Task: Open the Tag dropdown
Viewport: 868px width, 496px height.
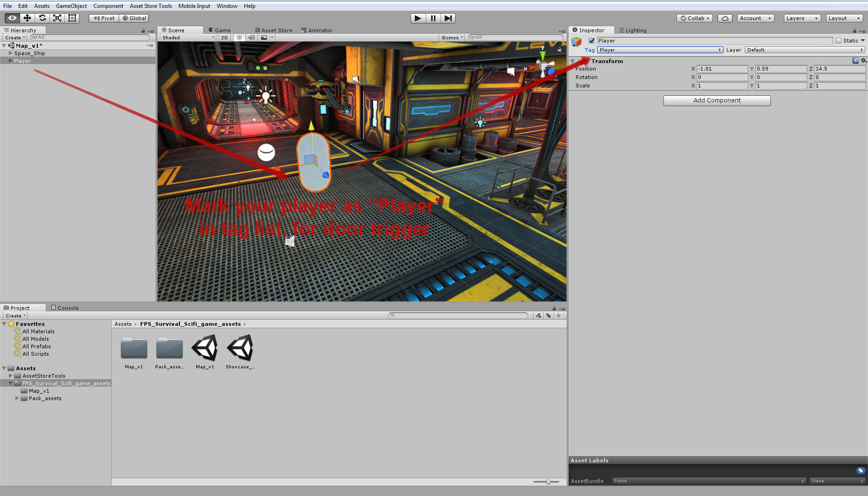Action: tap(660, 50)
